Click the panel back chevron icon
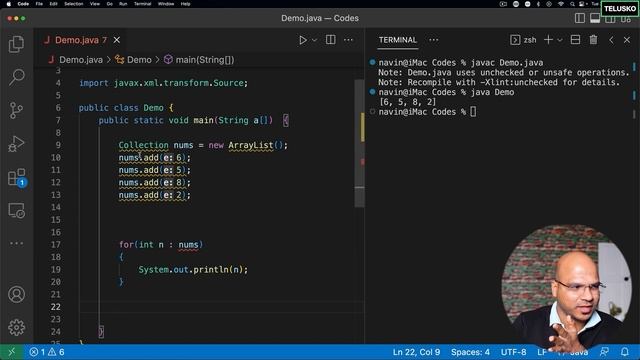This screenshot has width=640, height=360. click(x=611, y=40)
